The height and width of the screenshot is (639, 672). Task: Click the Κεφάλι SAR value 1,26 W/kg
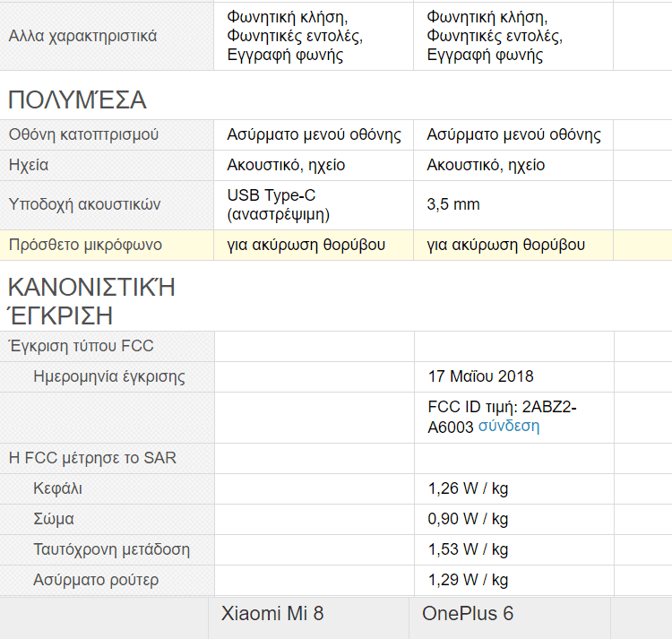tap(468, 489)
